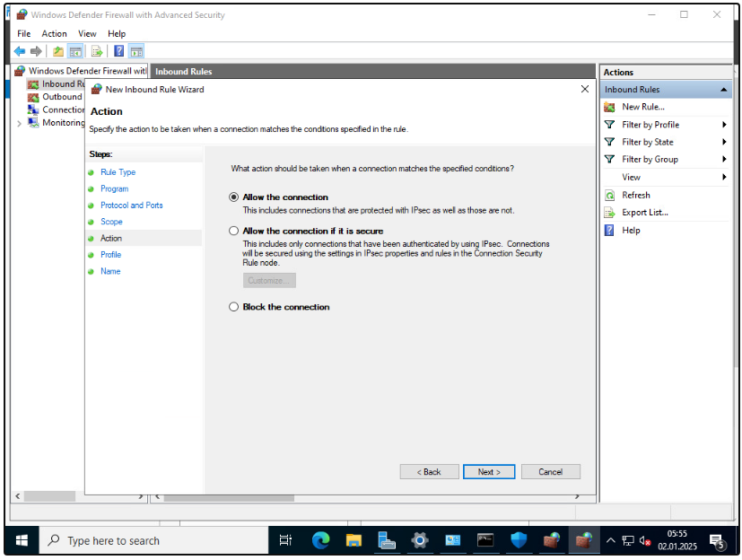Click the Help icon in Actions pane
The width and height of the screenshot is (742, 560).
tap(609, 231)
